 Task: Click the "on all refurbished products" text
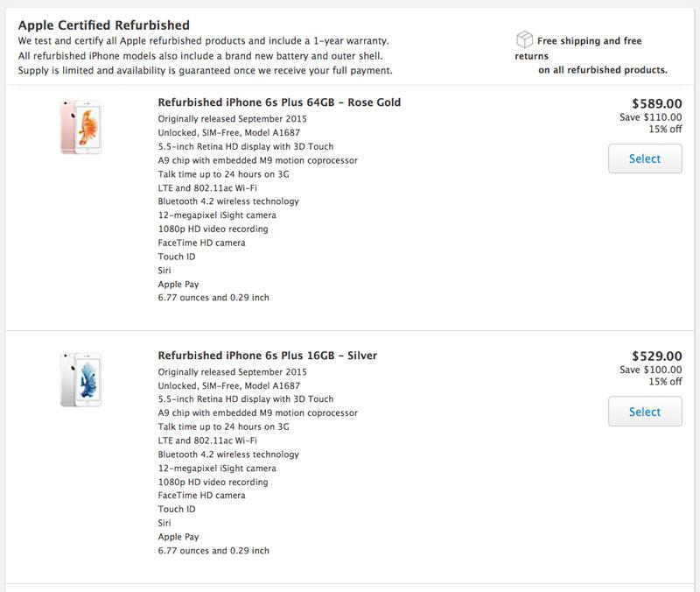point(602,70)
